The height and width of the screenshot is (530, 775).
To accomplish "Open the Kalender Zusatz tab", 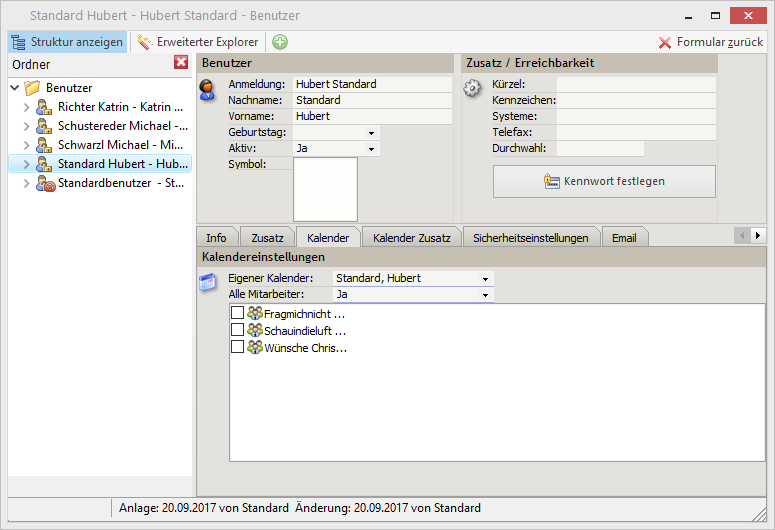I will [411, 237].
